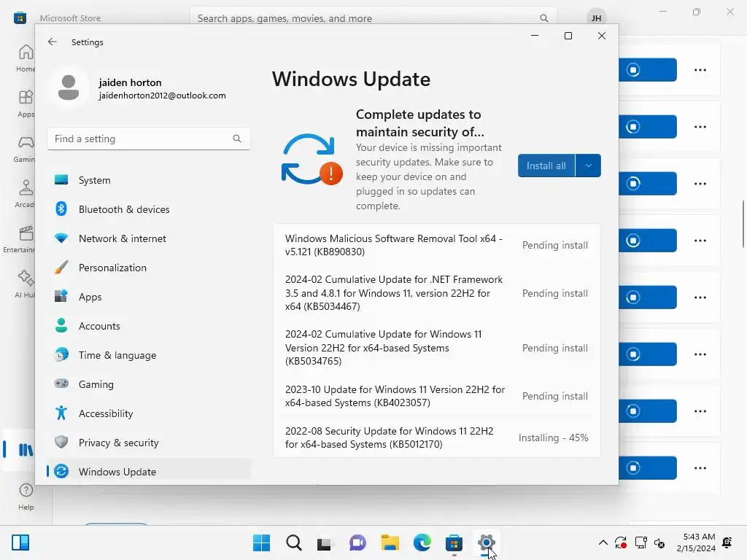Open Apps in Microsoft Store sidebar
Viewport: 747px width, 560px height.
[x=26, y=104]
